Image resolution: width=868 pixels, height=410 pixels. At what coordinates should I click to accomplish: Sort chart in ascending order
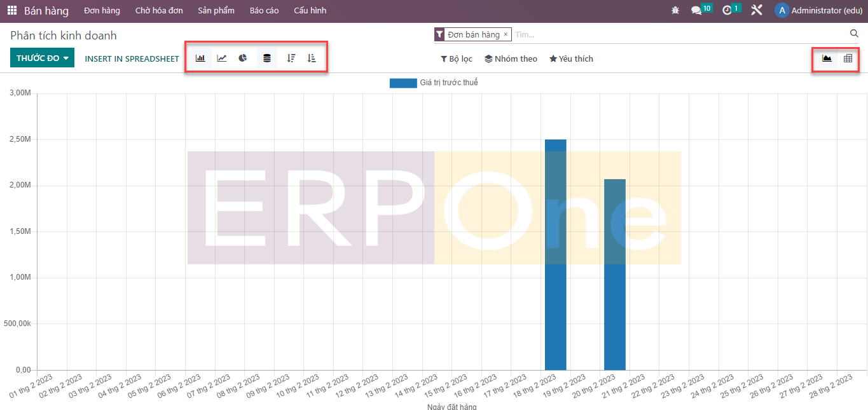(312, 58)
